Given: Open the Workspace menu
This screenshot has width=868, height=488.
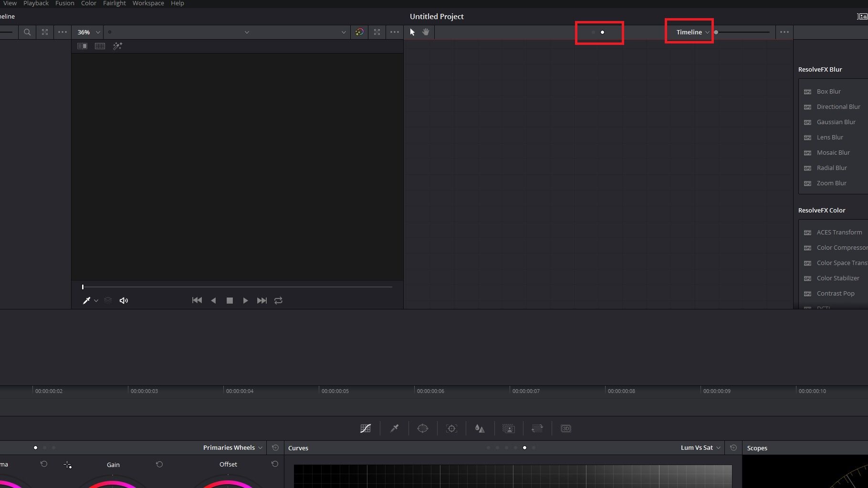Looking at the screenshot, I should [x=148, y=3].
